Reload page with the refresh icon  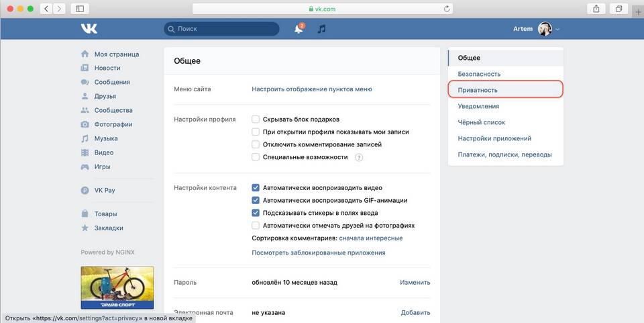(447, 9)
